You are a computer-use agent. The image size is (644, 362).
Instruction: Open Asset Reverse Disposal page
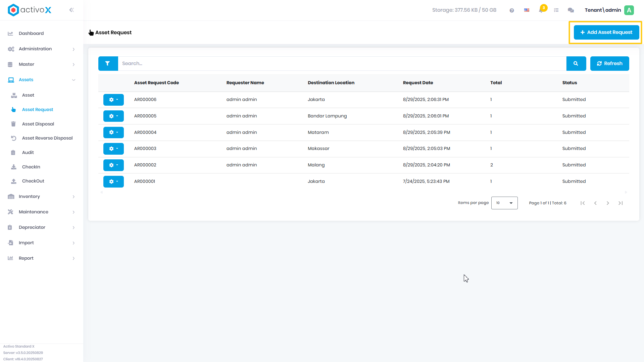point(47,138)
